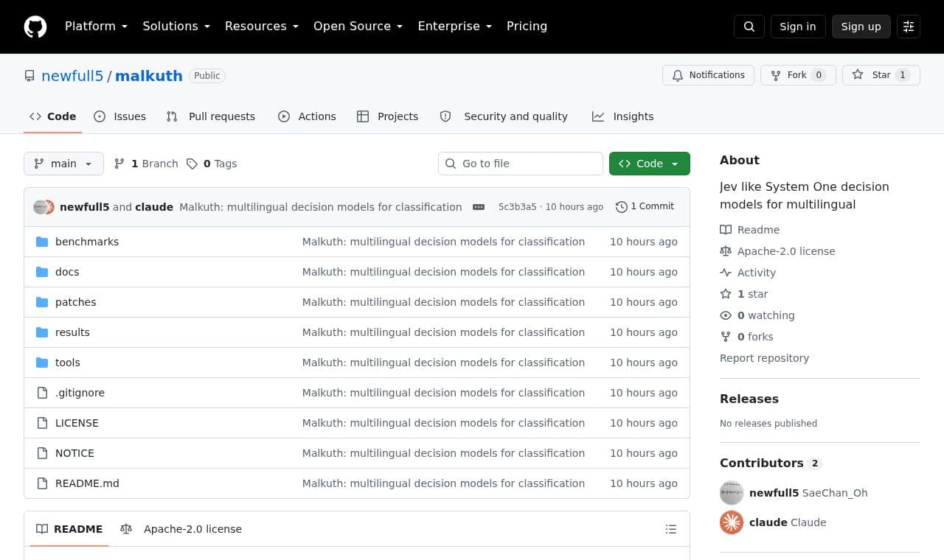
Task: Click the newfull5 contributor avatar
Action: click(732, 493)
